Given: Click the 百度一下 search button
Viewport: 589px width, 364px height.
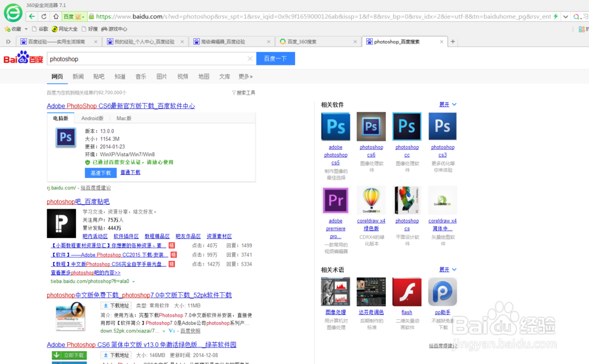Looking at the screenshot, I should click(275, 58).
